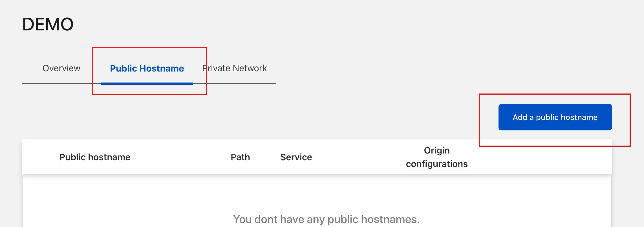Click the Path column header
This screenshot has width=644, height=227.
coord(240,157)
